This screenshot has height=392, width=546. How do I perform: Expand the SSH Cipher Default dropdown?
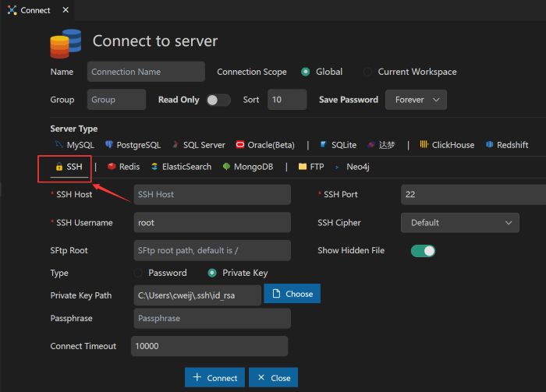[x=459, y=223]
